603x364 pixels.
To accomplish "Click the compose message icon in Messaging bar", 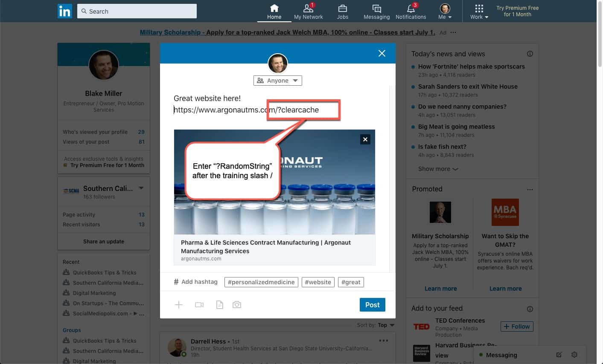I will point(559,355).
